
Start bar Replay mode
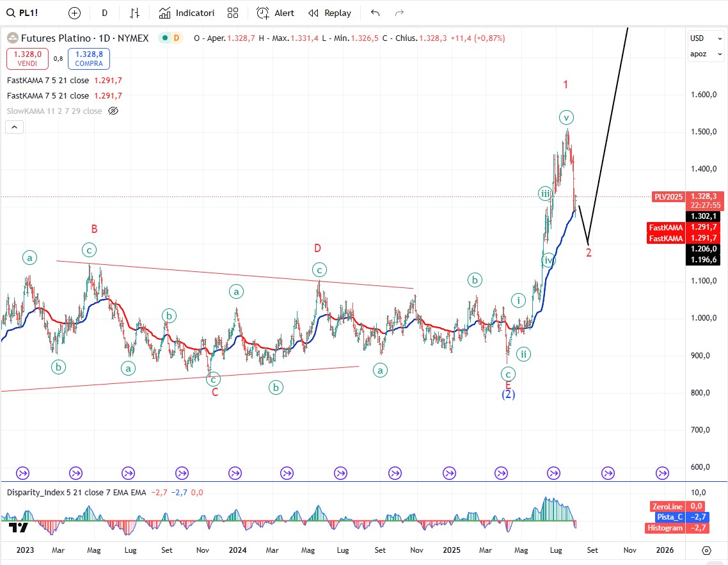tap(329, 13)
